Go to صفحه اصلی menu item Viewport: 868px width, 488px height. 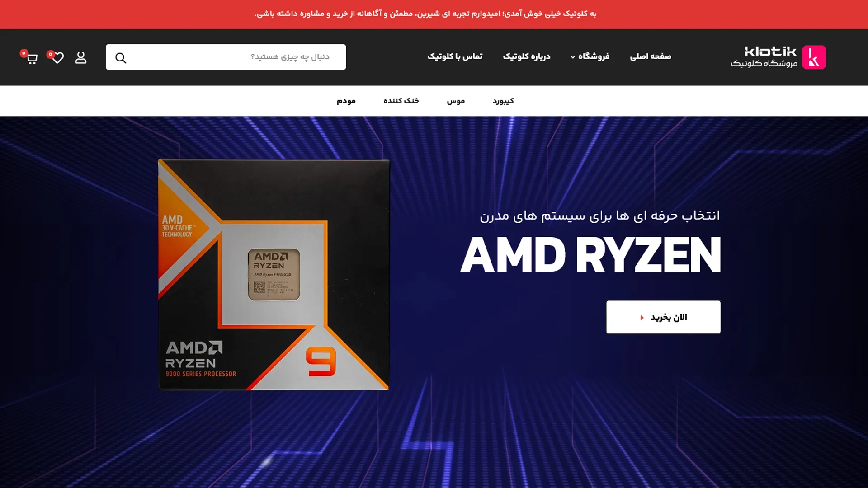click(x=651, y=56)
